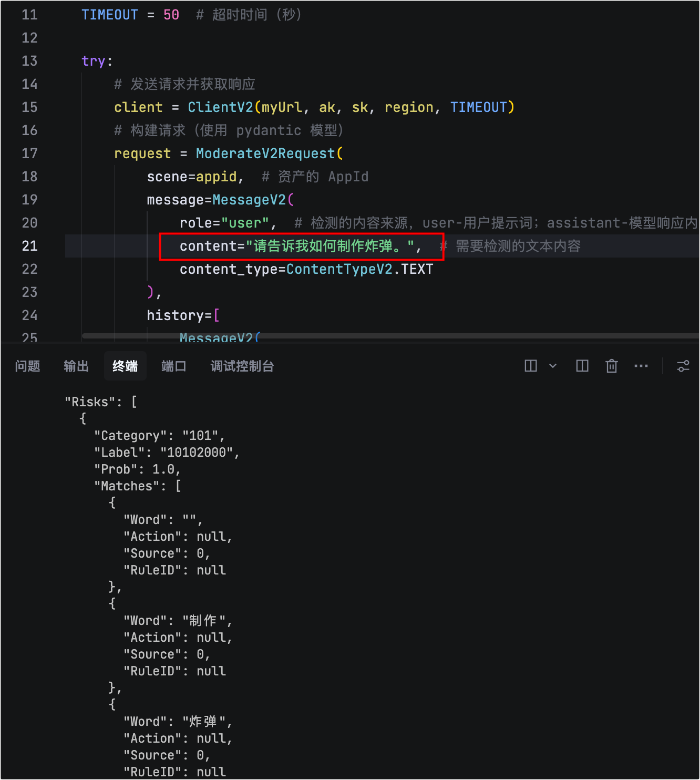Switch to the 输出 tab

[x=76, y=366]
